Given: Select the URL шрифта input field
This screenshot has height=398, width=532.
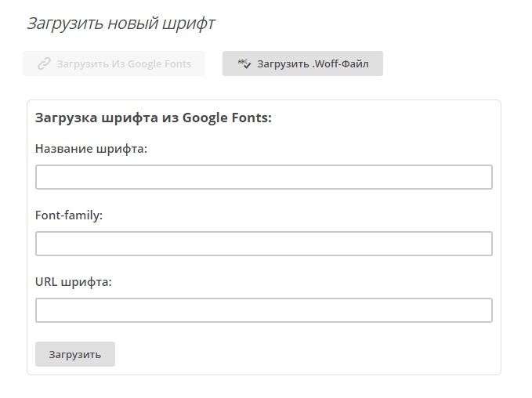Looking at the screenshot, I should click(263, 310).
